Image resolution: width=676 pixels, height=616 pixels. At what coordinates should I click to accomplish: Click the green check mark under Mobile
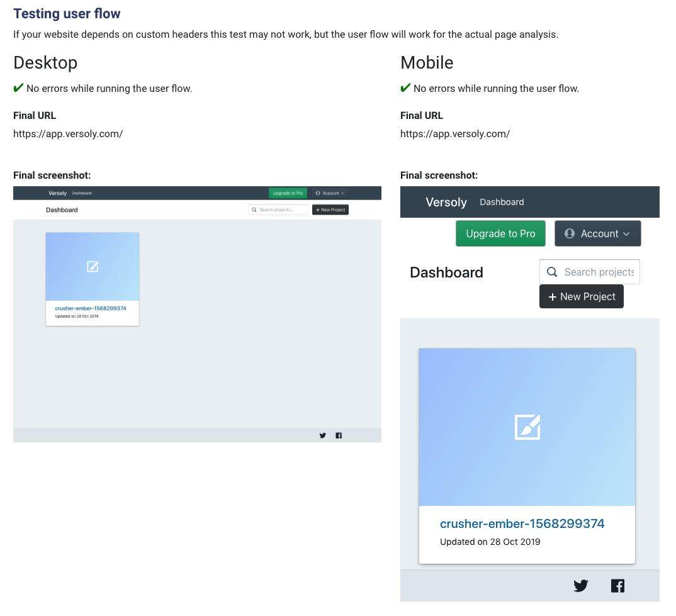coord(405,88)
